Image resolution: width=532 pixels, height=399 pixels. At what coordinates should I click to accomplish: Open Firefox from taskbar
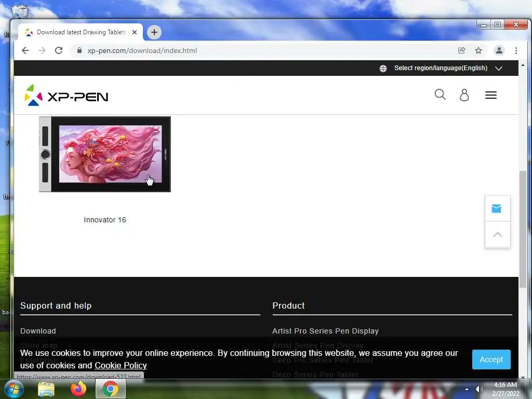tap(78, 389)
